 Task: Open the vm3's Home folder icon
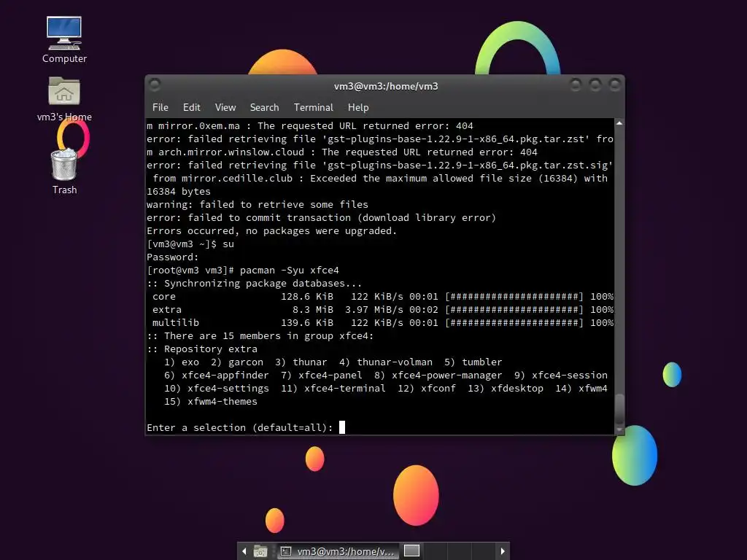pyautogui.click(x=64, y=98)
